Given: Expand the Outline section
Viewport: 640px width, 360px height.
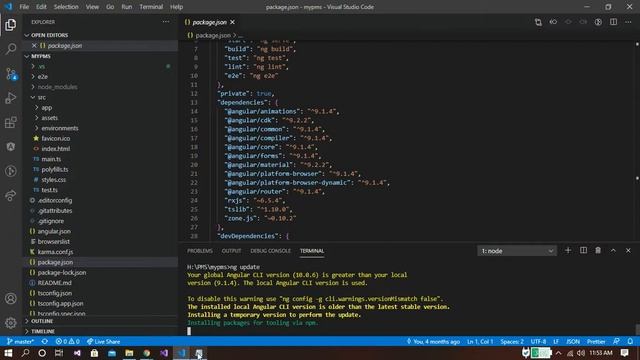Looking at the screenshot, I should pyautogui.click(x=100, y=321).
